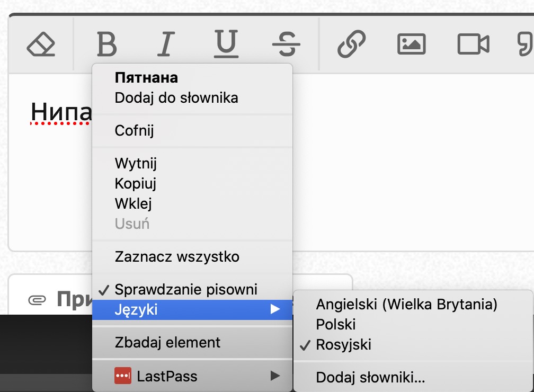The height and width of the screenshot is (392, 534).
Task: Expand the Języki submenu
Action: 192,309
